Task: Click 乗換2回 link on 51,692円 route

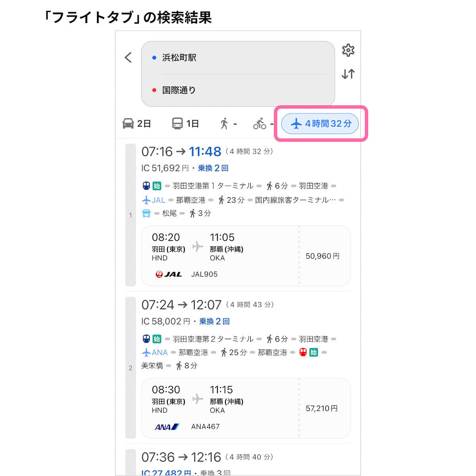Action: 213,168
